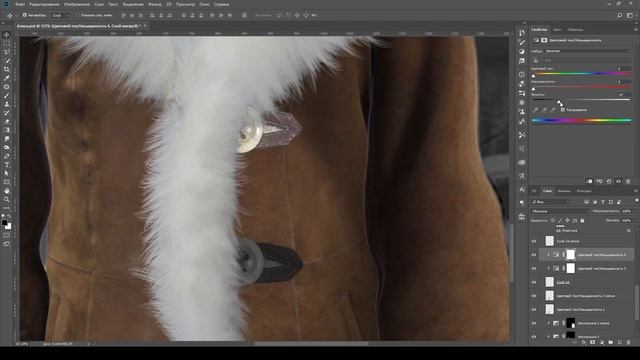Select the Eyedropper tool in toolbar
The image size is (640, 360).
(7, 78)
